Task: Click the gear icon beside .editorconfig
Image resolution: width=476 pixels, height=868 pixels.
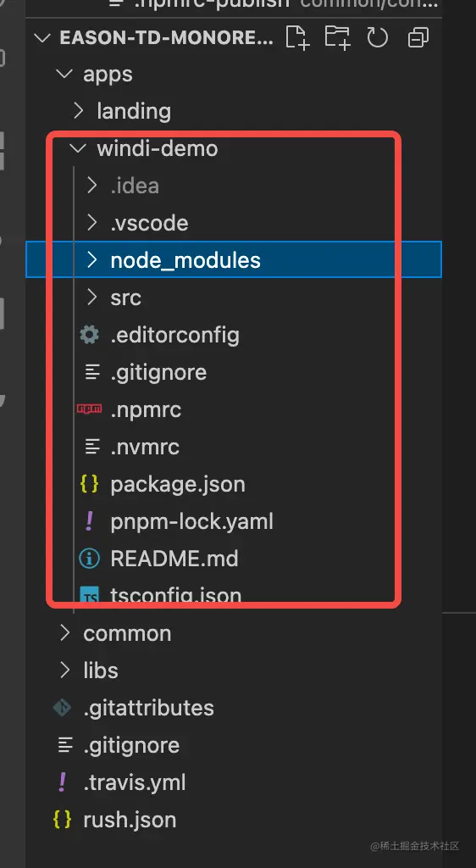Action: point(90,335)
